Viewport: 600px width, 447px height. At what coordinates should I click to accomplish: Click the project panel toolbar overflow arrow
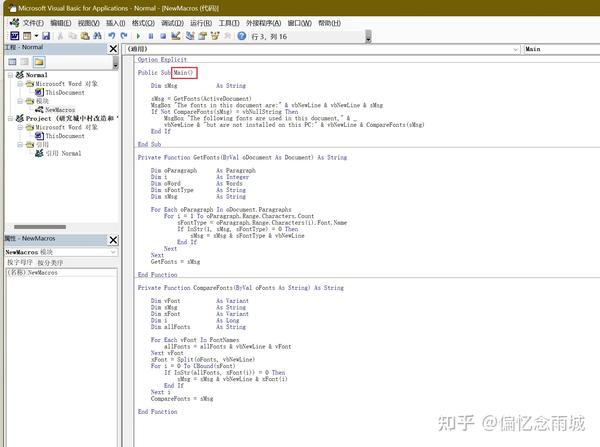click(116, 64)
